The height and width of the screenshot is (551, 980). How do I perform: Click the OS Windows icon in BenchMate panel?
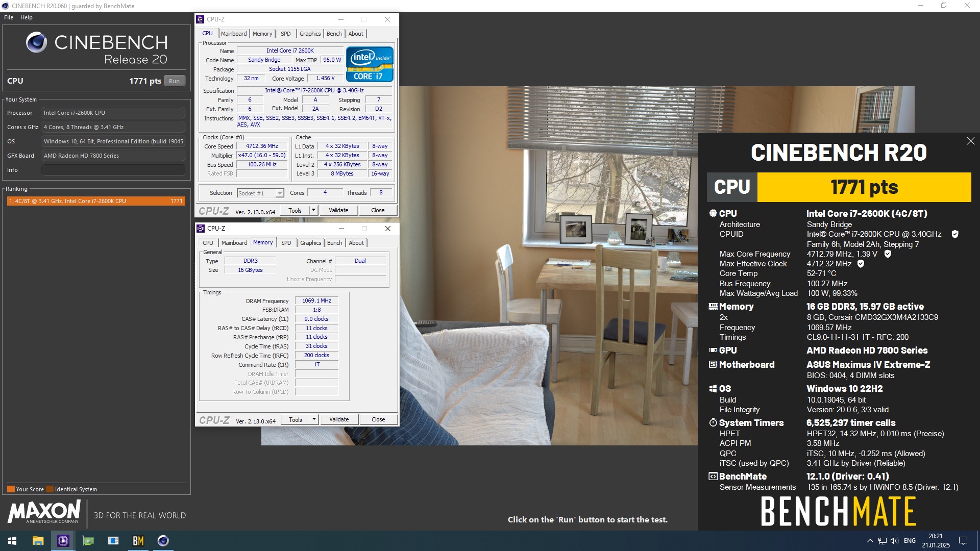click(713, 389)
